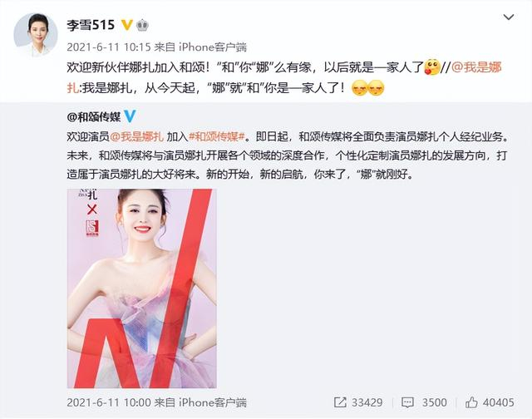Screen dimensions: 532x419
Task: Open 李雪515 profile avatar
Action: [36, 35]
